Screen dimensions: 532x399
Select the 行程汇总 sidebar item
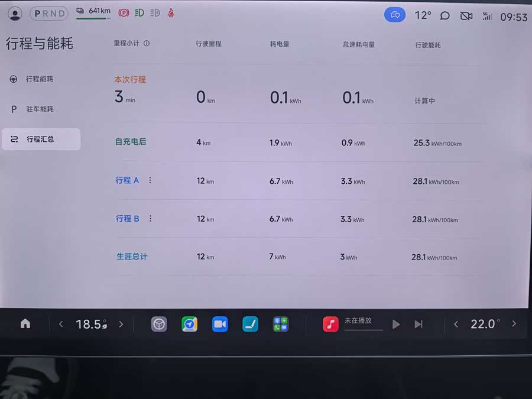[40, 140]
